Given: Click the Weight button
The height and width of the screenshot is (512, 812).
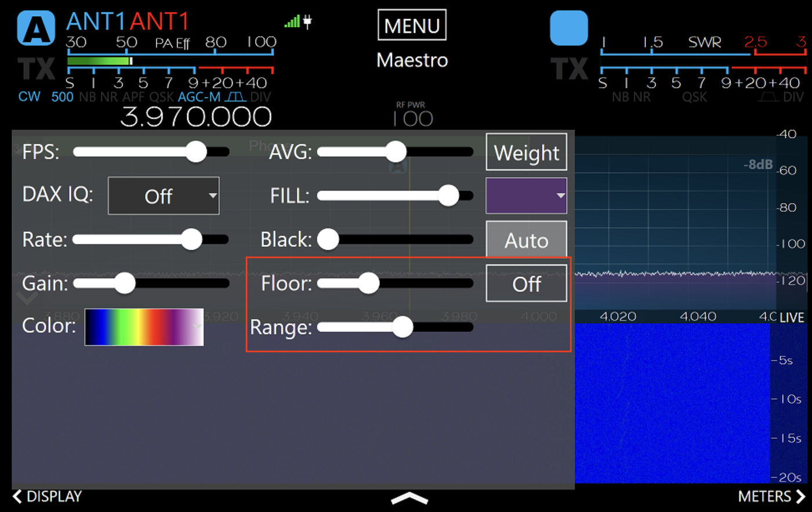Looking at the screenshot, I should (x=526, y=152).
